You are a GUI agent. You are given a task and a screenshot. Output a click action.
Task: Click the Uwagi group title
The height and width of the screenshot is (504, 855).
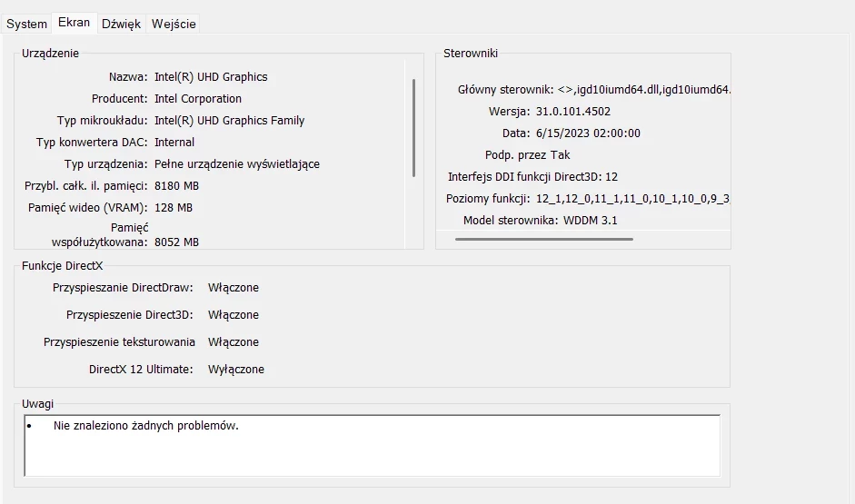[x=37, y=404]
